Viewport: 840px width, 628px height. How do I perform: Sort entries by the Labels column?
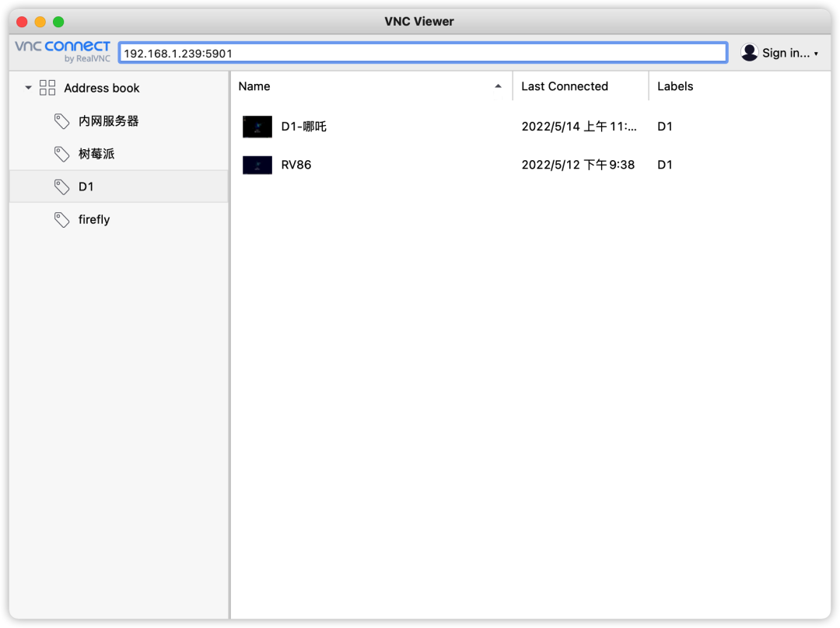click(x=674, y=86)
